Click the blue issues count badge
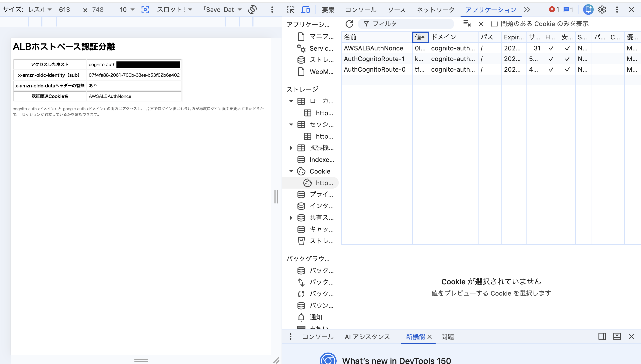 (568, 10)
